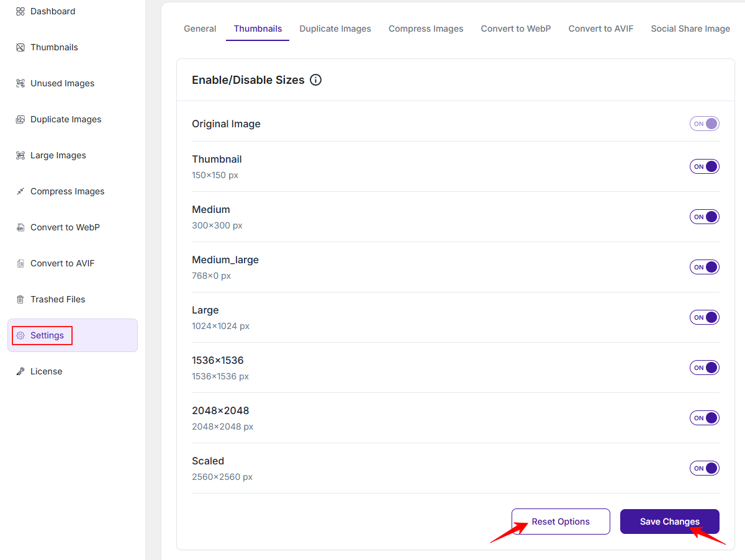Click the info icon beside Enable/Disable Sizes

(315, 80)
